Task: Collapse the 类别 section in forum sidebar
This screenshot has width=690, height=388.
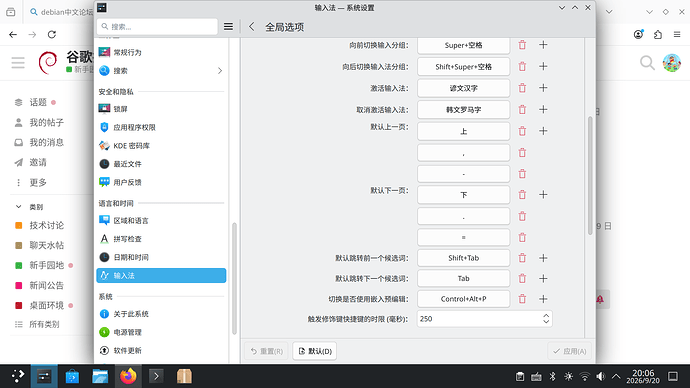Action: pyautogui.click(x=18, y=207)
